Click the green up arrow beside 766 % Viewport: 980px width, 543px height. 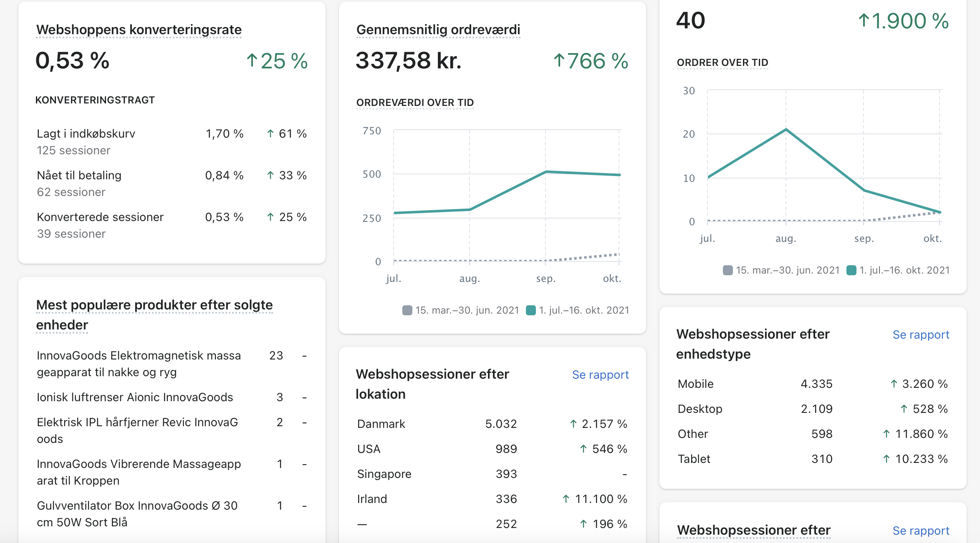click(559, 61)
